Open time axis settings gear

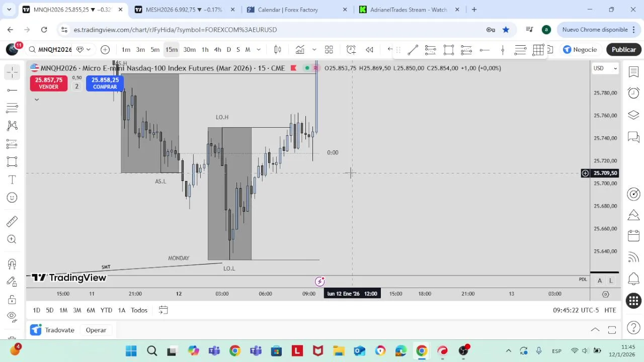605,294
